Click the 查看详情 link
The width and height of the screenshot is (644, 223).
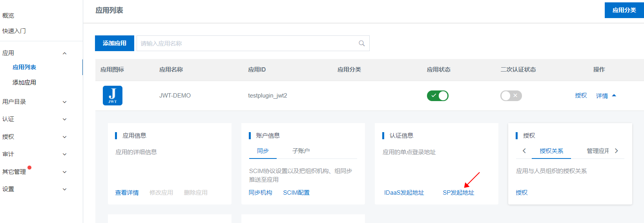127,192
